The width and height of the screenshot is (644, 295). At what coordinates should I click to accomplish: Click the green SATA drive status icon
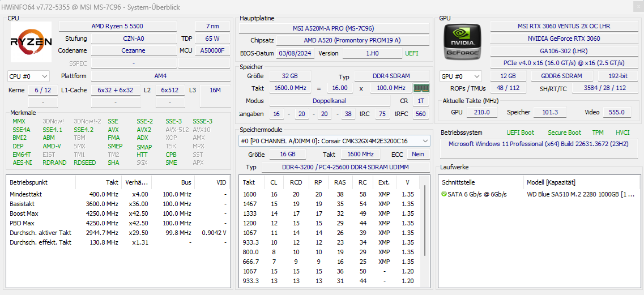pyautogui.click(x=443, y=194)
